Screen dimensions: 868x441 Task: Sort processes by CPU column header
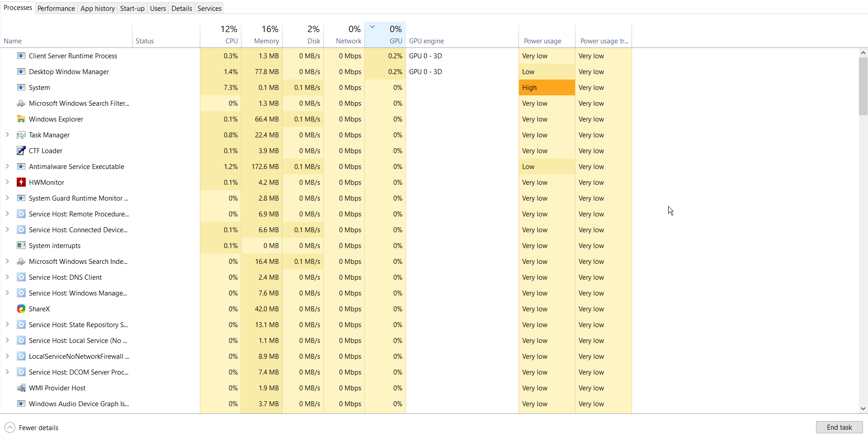pyautogui.click(x=221, y=35)
